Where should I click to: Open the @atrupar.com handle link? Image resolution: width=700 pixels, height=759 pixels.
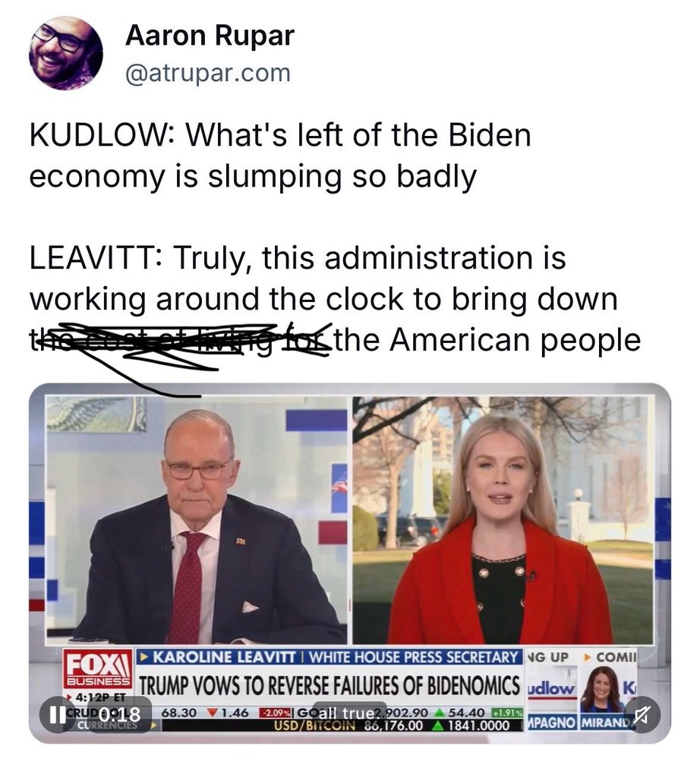208,73
